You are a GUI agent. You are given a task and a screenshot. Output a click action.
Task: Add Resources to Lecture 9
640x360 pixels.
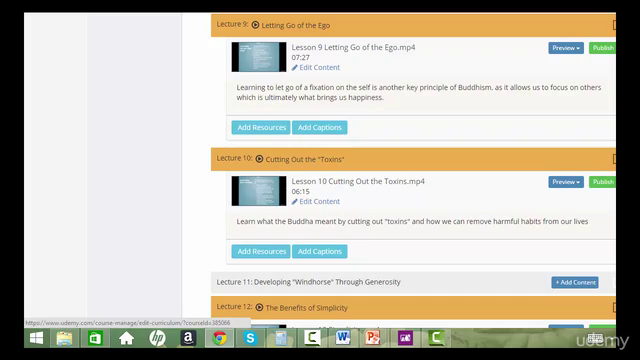(261, 127)
